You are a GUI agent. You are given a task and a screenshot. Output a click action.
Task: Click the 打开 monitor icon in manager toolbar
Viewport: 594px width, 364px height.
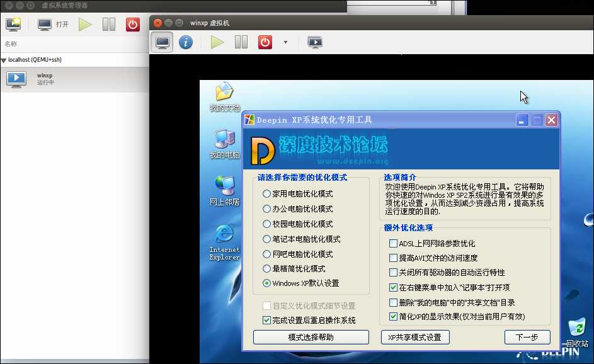coord(44,25)
